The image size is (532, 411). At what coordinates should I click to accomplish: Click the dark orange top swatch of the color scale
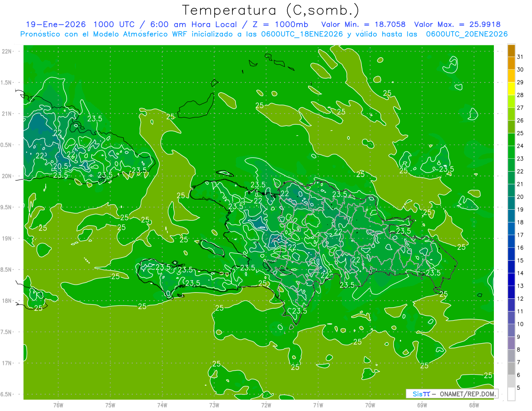[511, 51]
